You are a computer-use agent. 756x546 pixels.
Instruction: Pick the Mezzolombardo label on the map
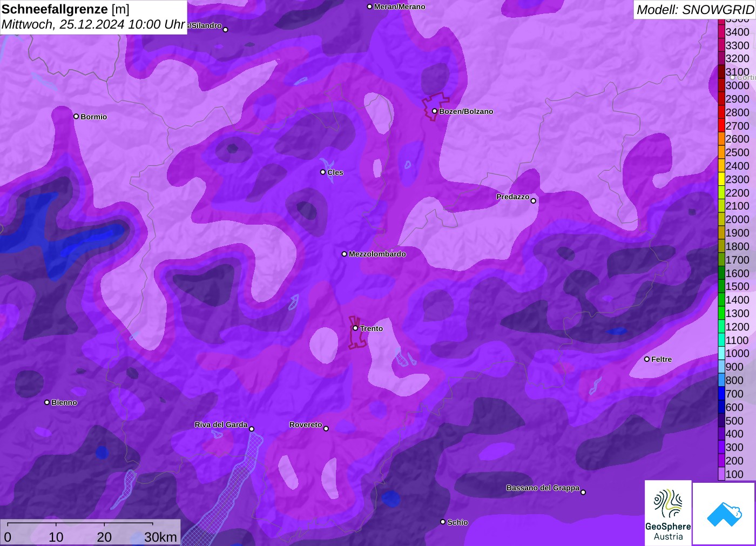coord(377,254)
